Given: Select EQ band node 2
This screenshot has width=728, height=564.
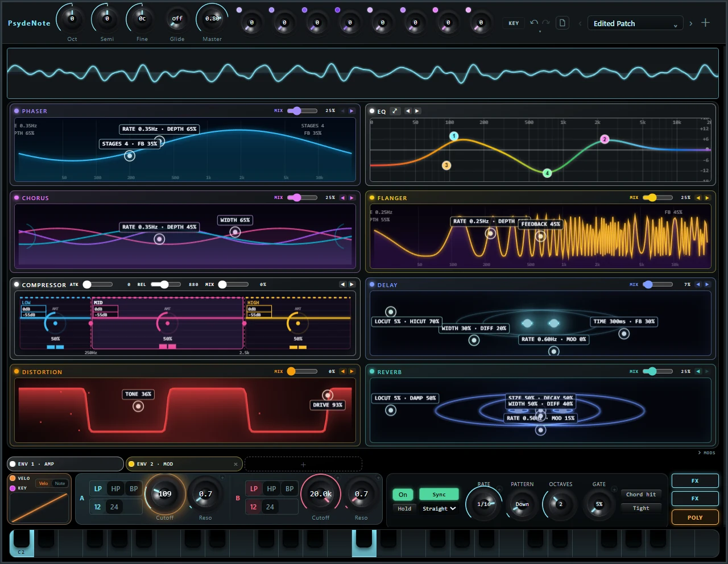Looking at the screenshot, I should [605, 139].
